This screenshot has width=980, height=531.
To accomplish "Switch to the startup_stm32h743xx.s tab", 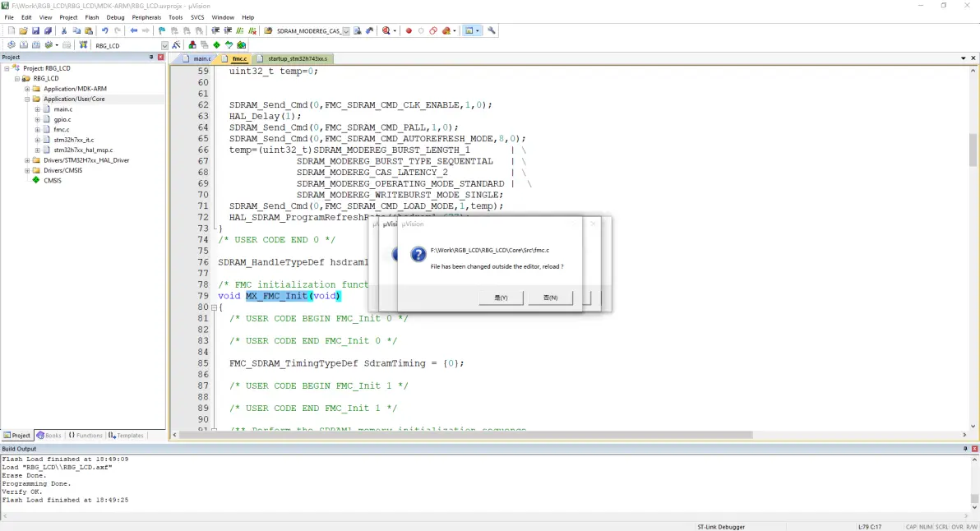I will [297, 59].
